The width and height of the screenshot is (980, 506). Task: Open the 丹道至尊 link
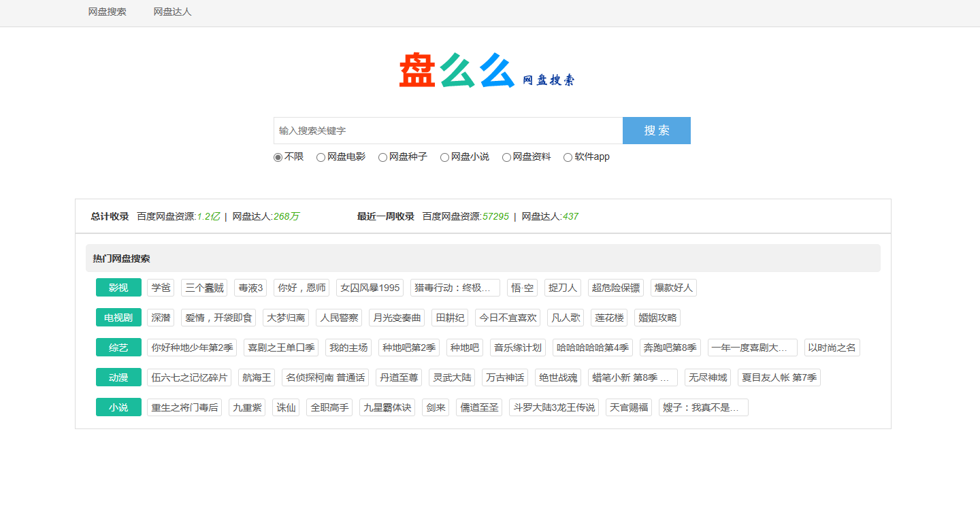tap(399, 377)
